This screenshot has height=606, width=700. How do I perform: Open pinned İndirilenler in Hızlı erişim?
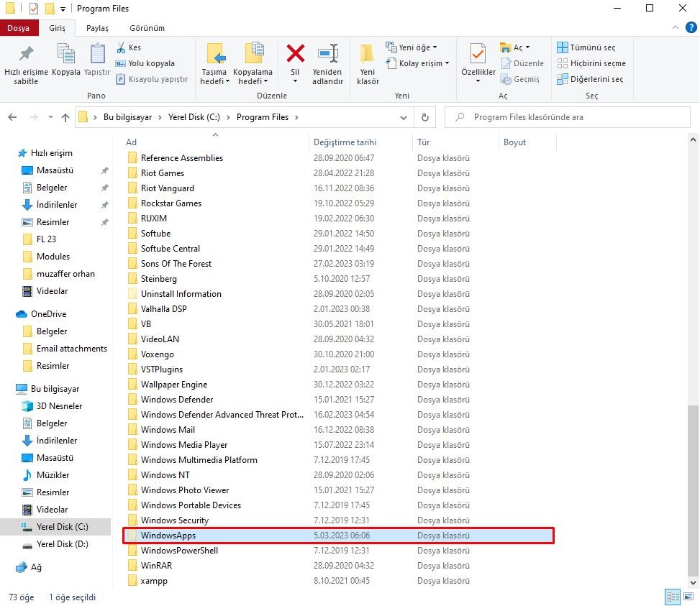tap(57, 205)
